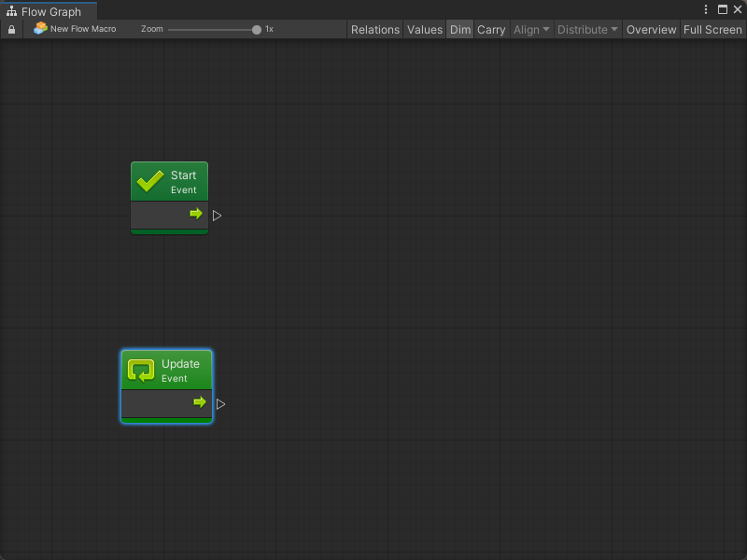This screenshot has width=747, height=560.
Task: Click the New Flow Macro icon
Action: [x=40, y=29]
